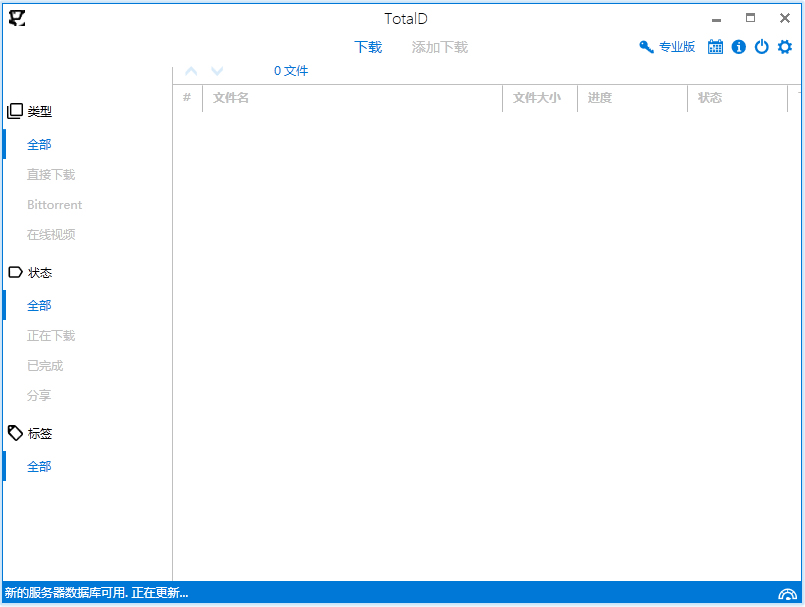Viewport: 805px width, 607px height.
Task: Click the info icon in the toolbar
Action: pyautogui.click(x=738, y=46)
